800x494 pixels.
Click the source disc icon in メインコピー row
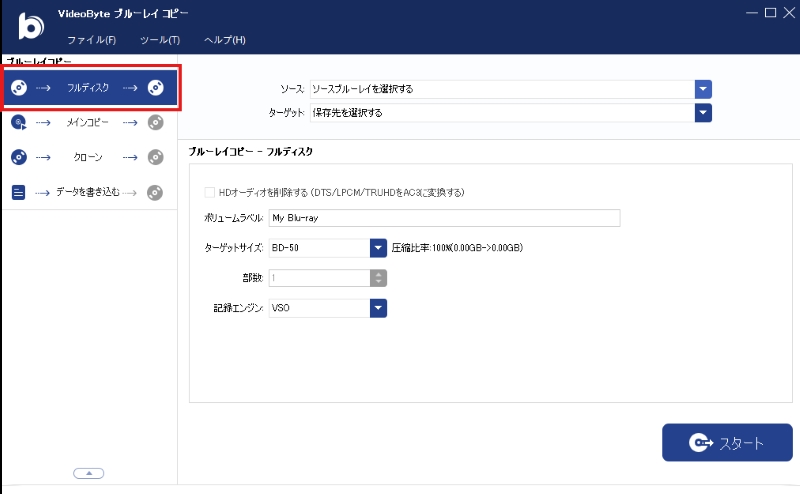19,122
